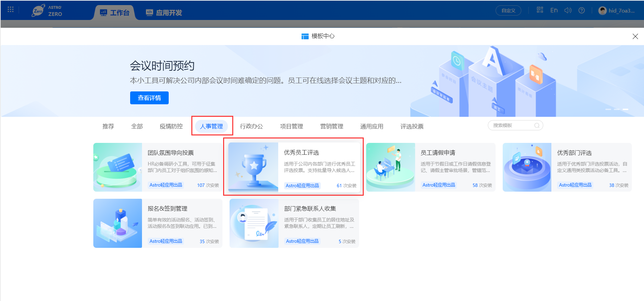Click Astro轻应用出品 tag on 报名&签到管理 card
Viewport: 644px width, 301px height.
(x=166, y=241)
